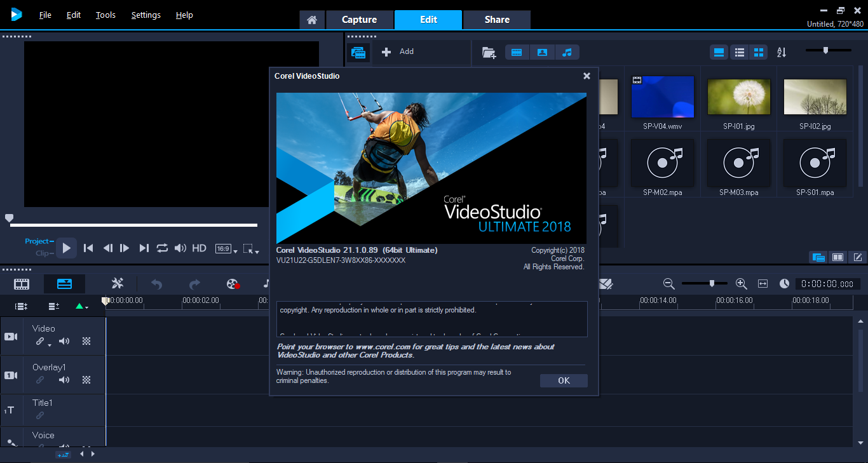Switch library to List view

tap(739, 52)
